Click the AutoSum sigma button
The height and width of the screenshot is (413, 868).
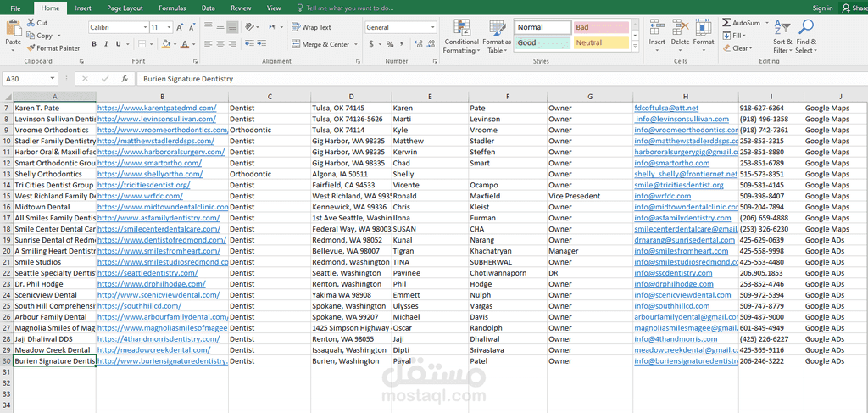[x=741, y=23]
